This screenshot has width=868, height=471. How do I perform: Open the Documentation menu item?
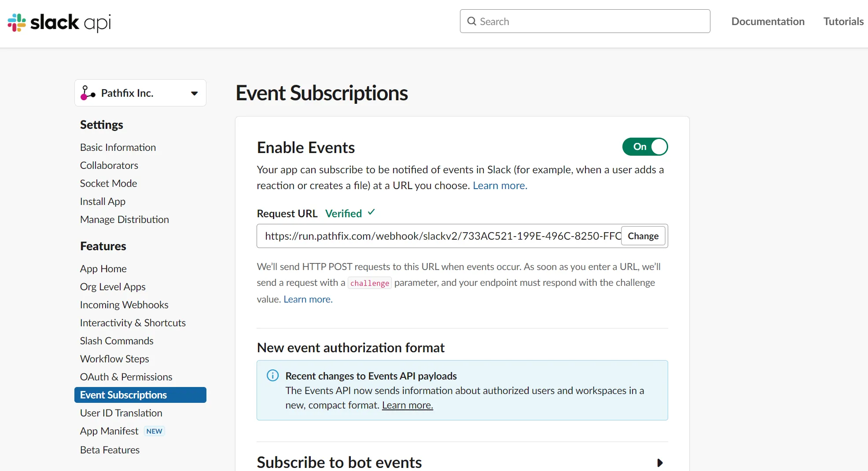pos(768,21)
